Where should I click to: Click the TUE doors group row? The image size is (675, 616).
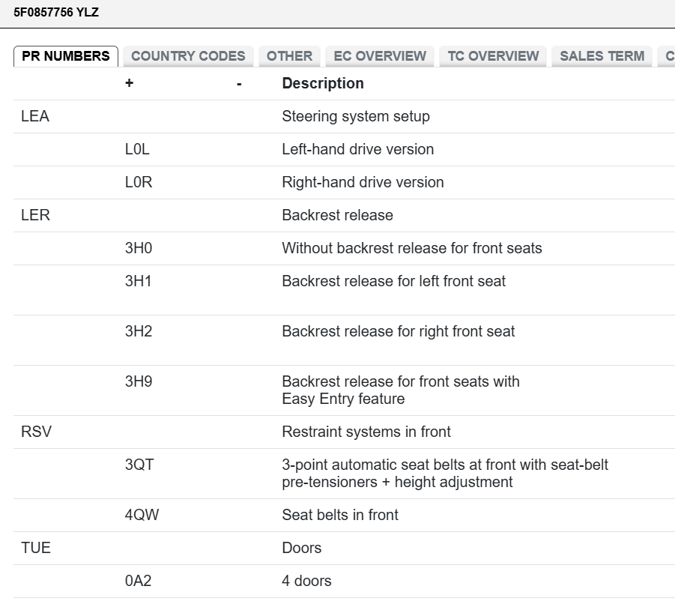[x=36, y=549]
